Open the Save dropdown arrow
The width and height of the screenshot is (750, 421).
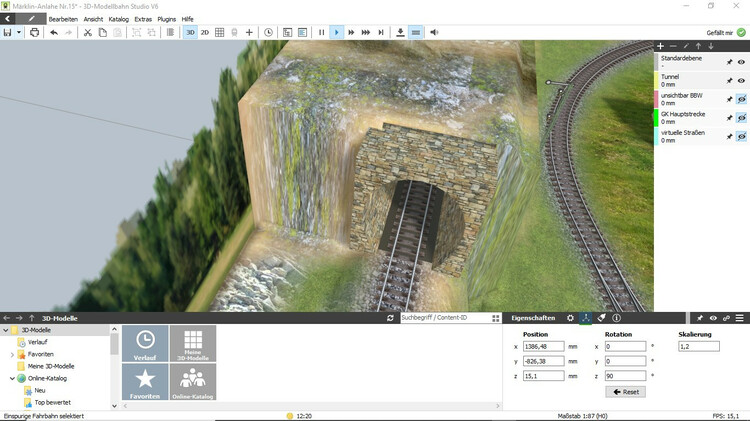19,32
